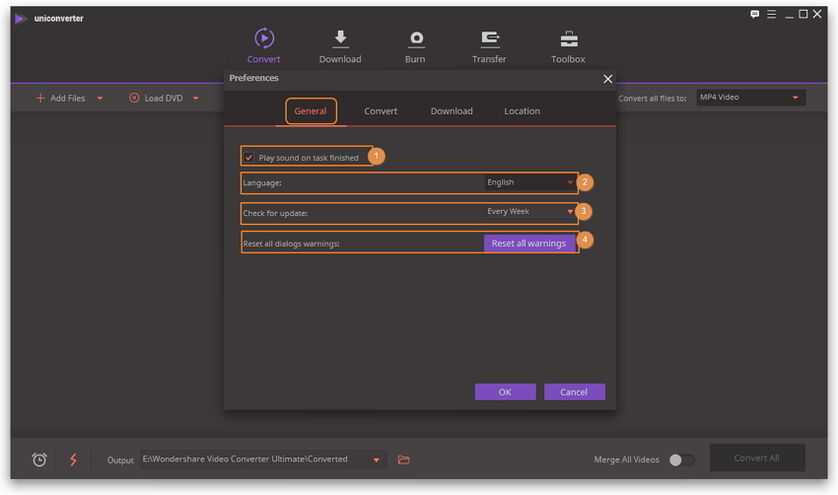Uncheck Play sound on task finished
838x495 pixels.
click(249, 157)
